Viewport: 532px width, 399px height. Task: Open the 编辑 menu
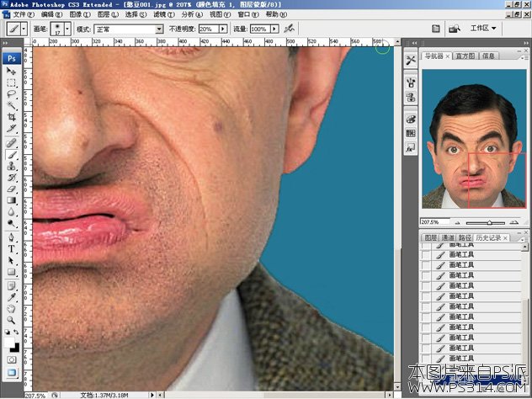pos(51,14)
